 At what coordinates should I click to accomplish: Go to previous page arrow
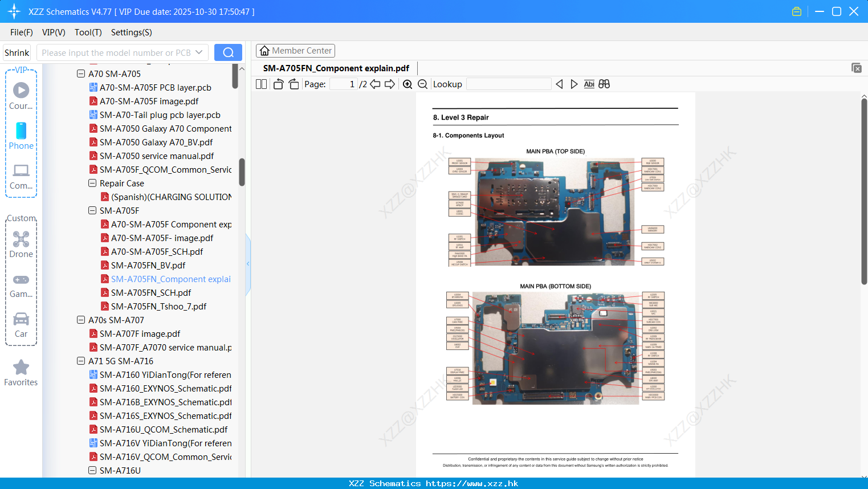[x=375, y=84]
